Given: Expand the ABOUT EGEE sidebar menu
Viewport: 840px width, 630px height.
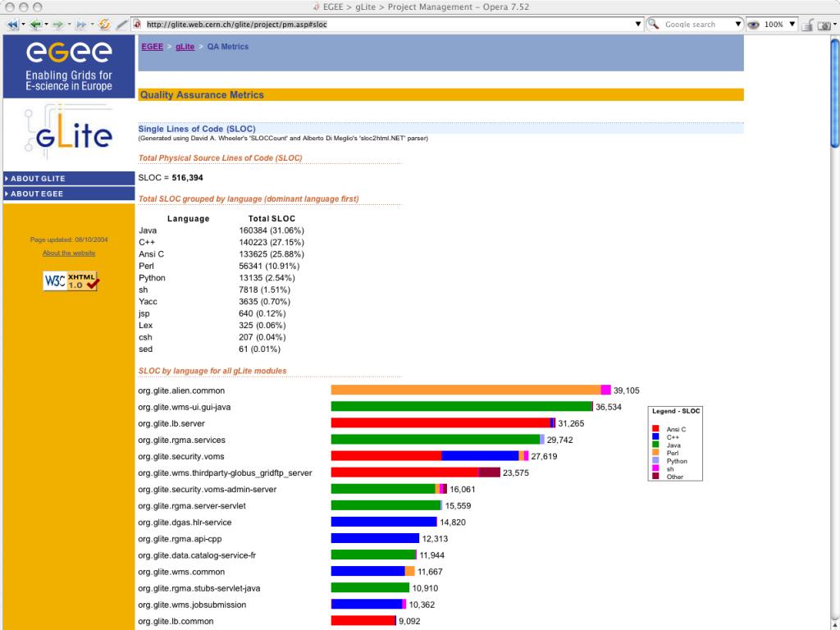Looking at the screenshot, I should (x=69, y=194).
